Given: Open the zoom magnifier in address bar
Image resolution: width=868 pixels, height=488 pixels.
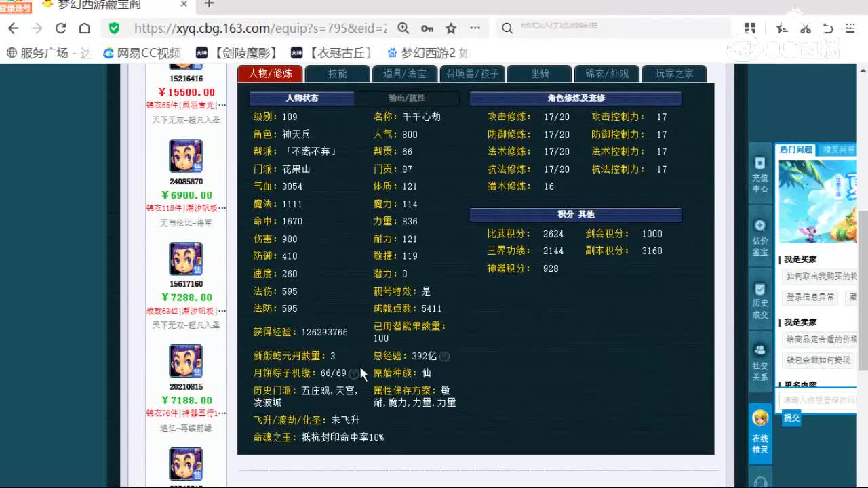Looking at the screenshot, I should [x=403, y=28].
